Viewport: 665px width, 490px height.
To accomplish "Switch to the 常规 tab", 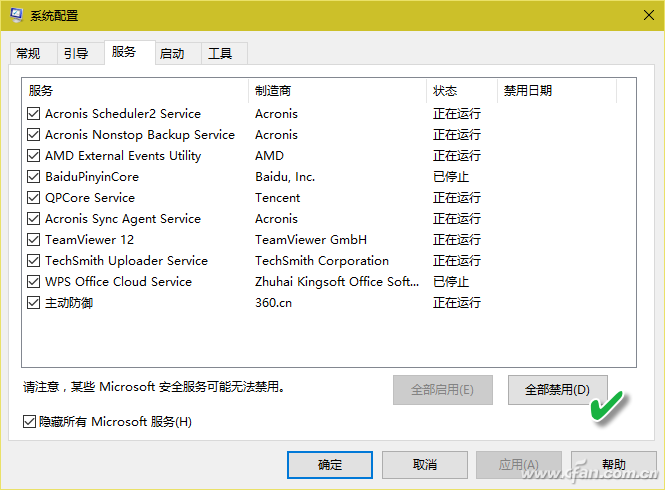I will tap(29, 53).
